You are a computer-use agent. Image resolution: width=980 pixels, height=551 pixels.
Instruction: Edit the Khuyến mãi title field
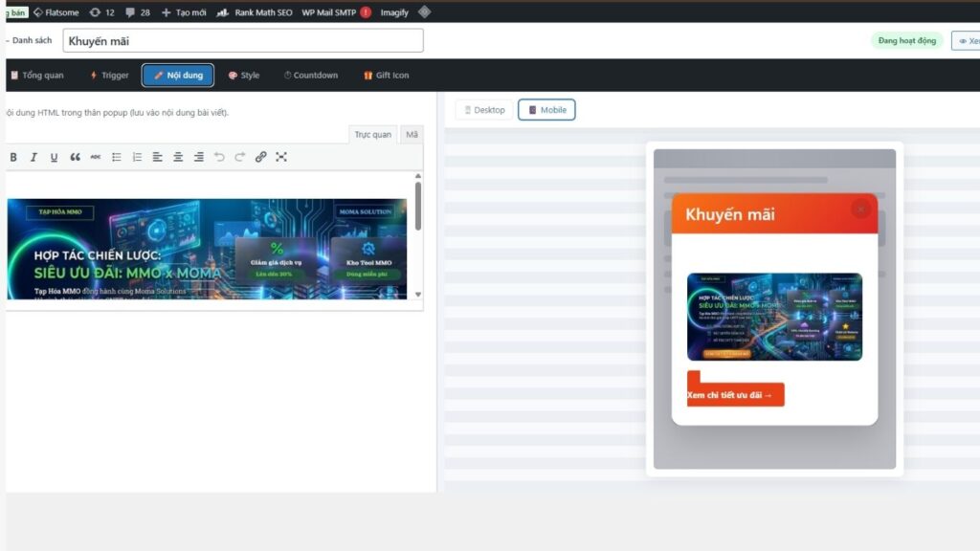[243, 41]
